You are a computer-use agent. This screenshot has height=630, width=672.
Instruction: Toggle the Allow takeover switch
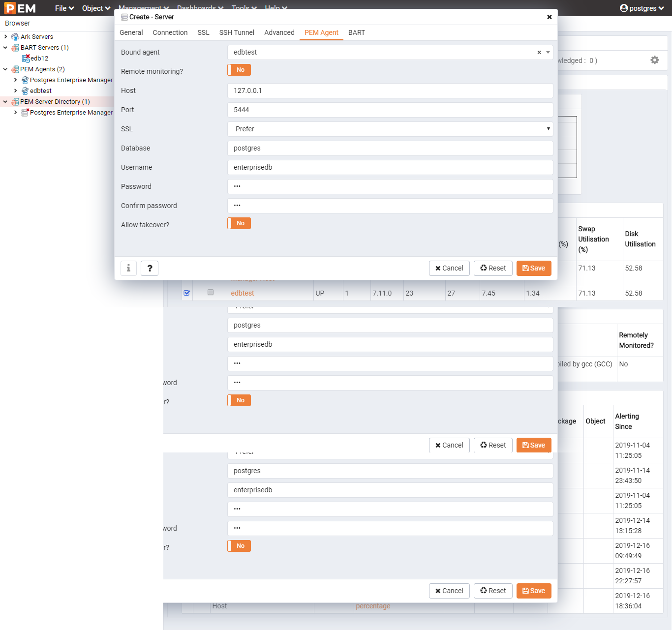click(x=239, y=223)
